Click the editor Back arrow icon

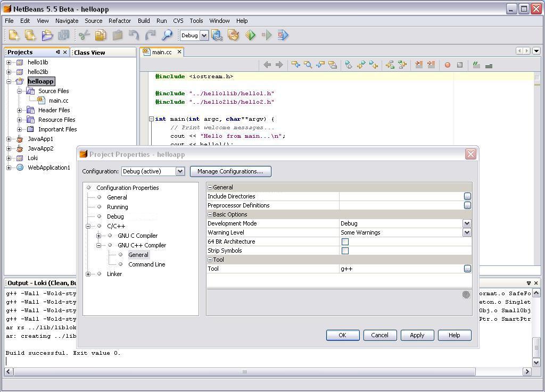267,64
